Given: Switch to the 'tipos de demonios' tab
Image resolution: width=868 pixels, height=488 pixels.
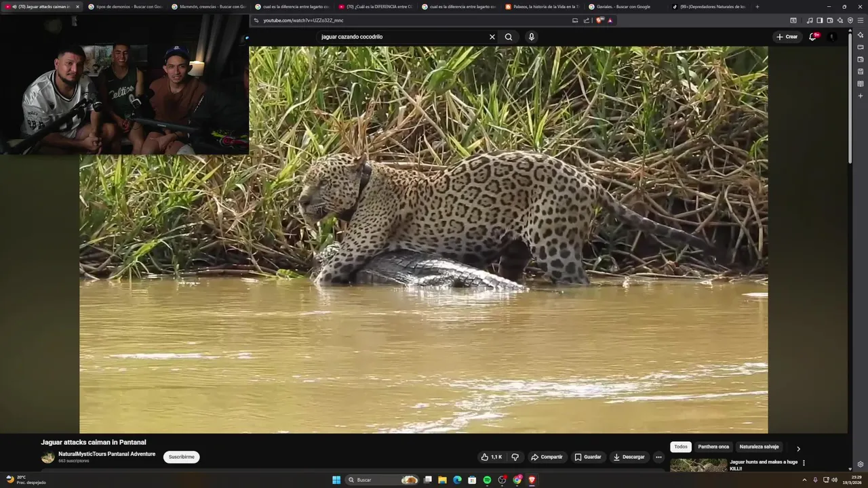Looking at the screenshot, I should tap(124, 7).
